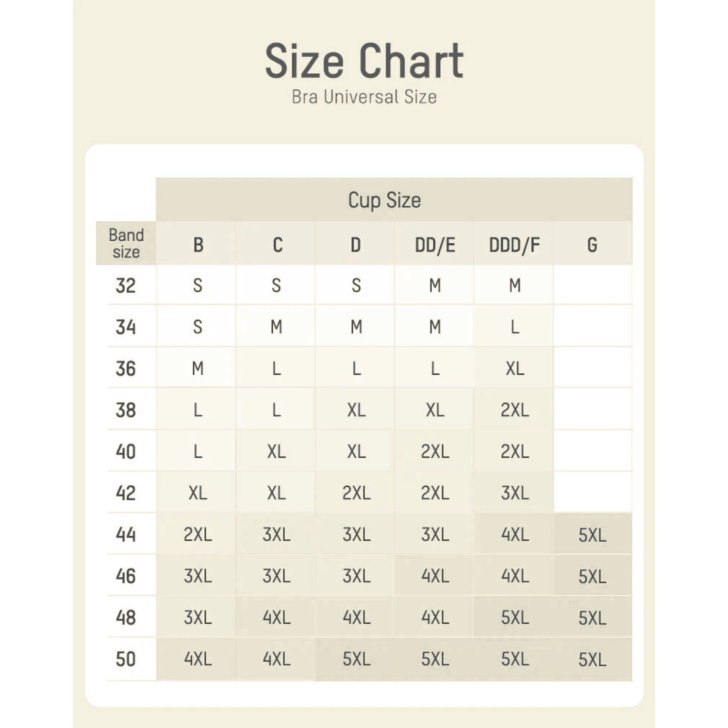Click the DDD/F cup column header
Screen dimensions: 728x728
click(x=514, y=245)
